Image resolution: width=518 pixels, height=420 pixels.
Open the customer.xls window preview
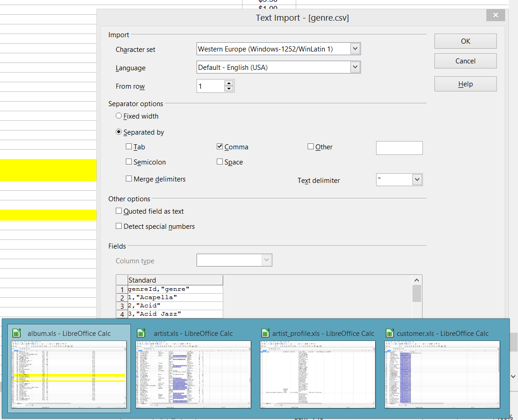coord(442,374)
